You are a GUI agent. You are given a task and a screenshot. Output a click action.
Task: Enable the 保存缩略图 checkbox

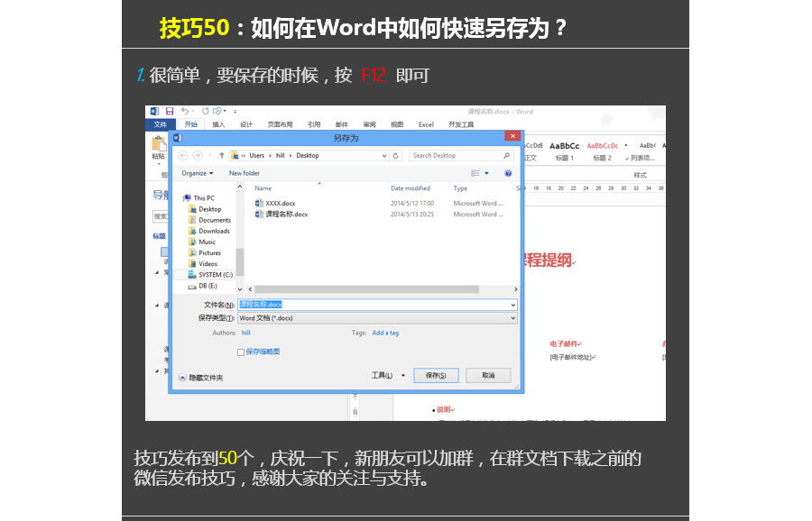(241, 352)
